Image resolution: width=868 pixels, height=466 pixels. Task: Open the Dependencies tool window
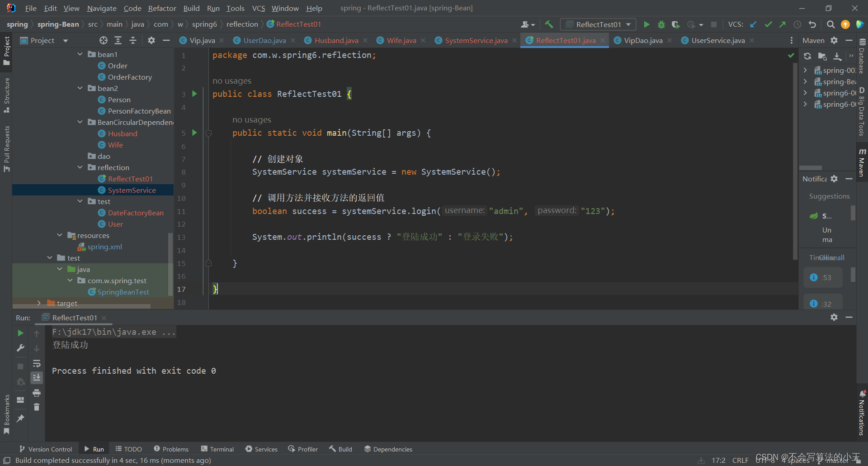[x=388, y=449]
